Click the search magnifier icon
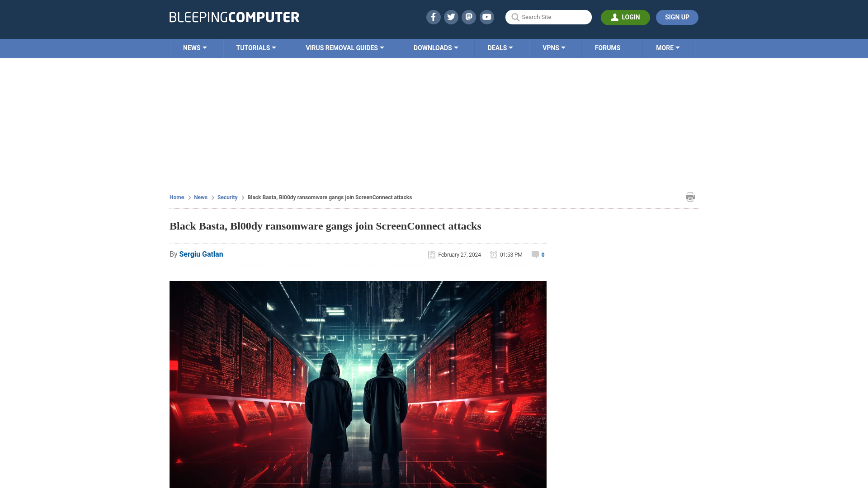The image size is (868, 488). [x=515, y=17]
